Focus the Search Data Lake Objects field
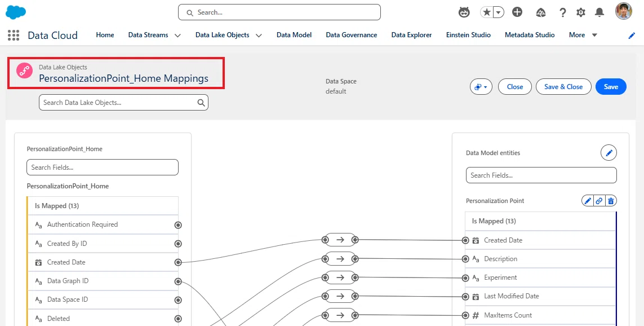The height and width of the screenshot is (326, 644). pos(123,103)
